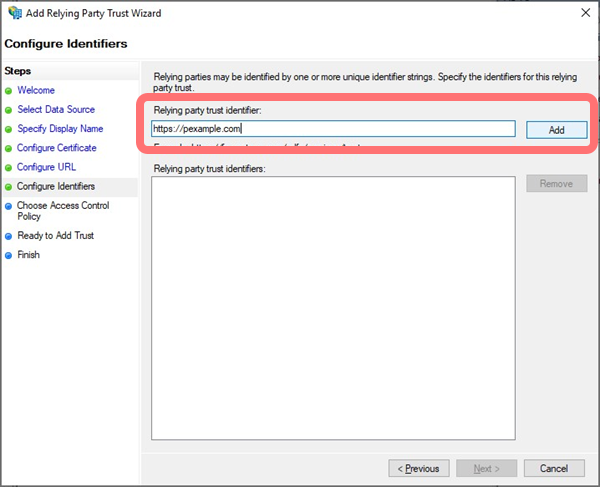
Task: Click the green bullet beside Welcome
Action: pos(8,91)
